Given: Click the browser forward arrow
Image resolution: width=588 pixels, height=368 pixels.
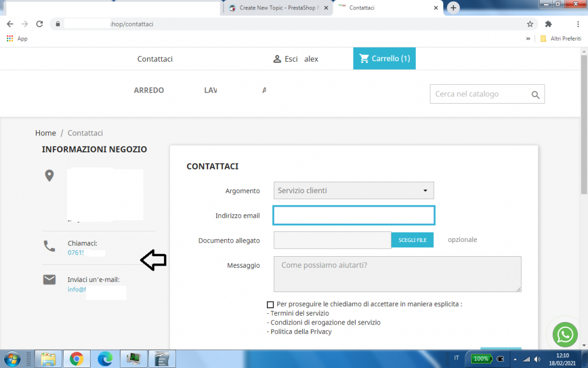Looking at the screenshot, I should 25,24.
